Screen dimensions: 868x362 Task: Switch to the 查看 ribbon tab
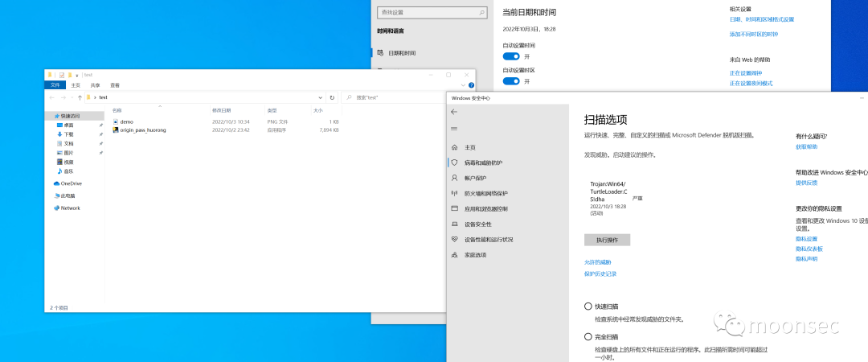[115, 85]
